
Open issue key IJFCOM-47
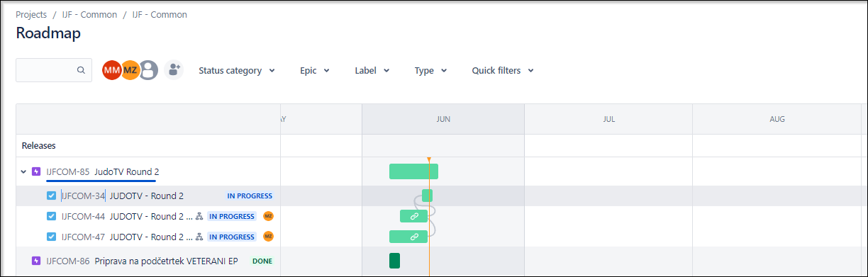click(83, 237)
